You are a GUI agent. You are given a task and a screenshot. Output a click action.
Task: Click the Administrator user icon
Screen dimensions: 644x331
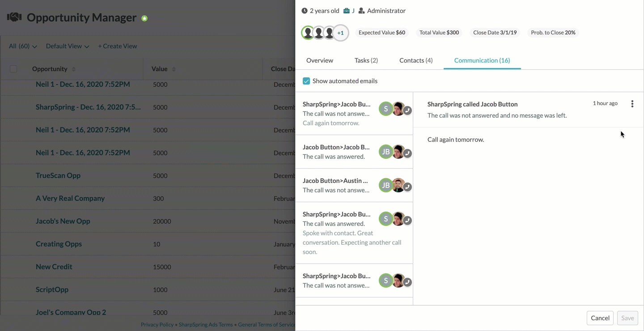click(362, 11)
